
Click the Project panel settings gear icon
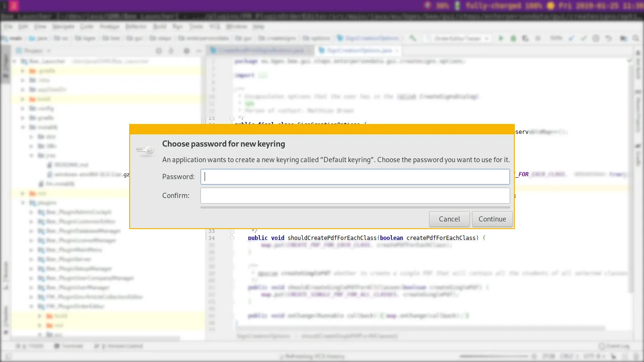click(x=187, y=50)
